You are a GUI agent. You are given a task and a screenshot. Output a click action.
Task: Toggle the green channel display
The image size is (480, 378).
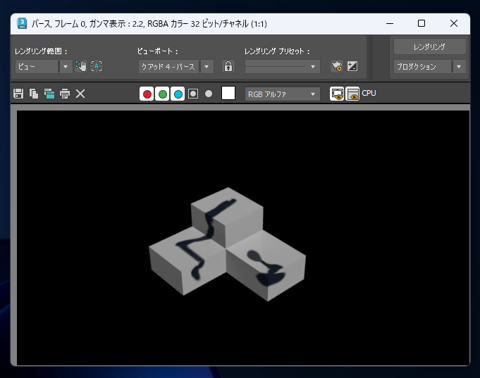click(x=162, y=94)
